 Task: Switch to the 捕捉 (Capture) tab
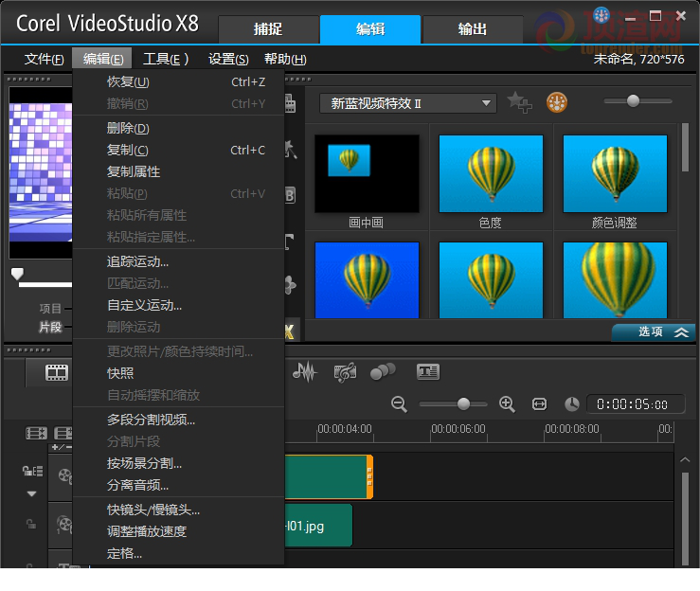point(268,29)
